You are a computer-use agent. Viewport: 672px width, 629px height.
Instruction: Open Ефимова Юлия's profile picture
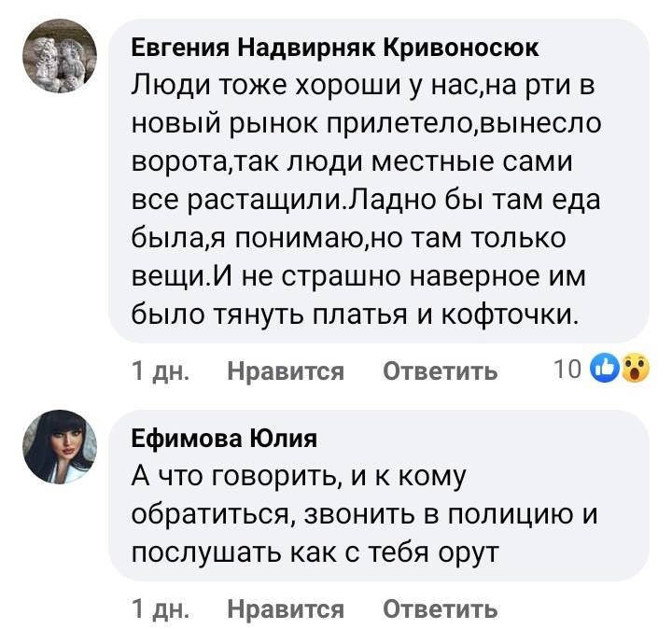coord(61,450)
